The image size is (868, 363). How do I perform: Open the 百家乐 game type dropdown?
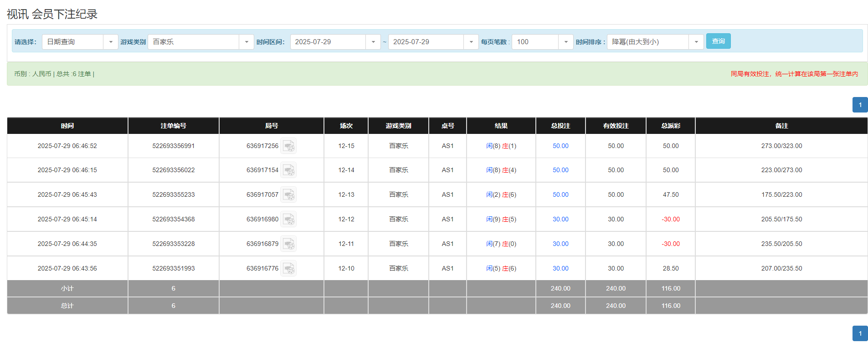tap(246, 42)
